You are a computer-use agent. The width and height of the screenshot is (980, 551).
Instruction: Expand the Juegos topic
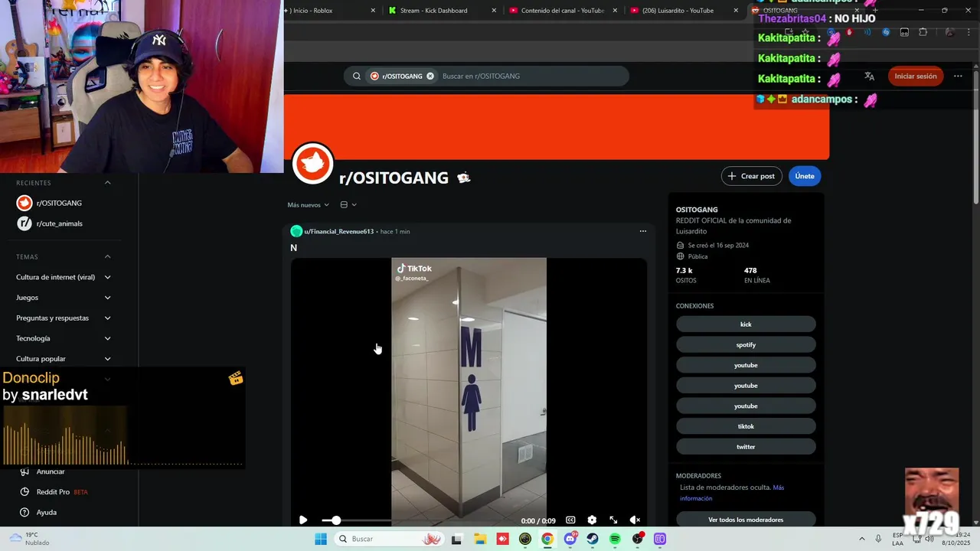65,298
